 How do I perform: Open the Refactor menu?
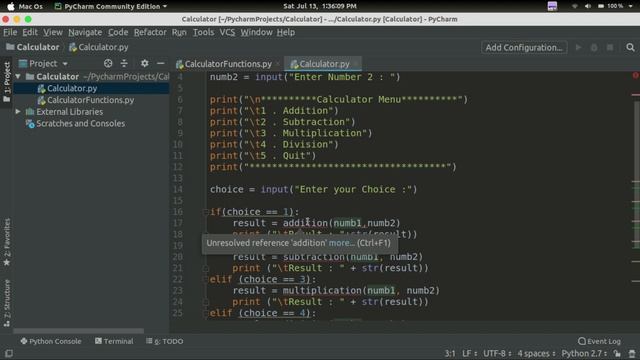click(x=150, y=32)
